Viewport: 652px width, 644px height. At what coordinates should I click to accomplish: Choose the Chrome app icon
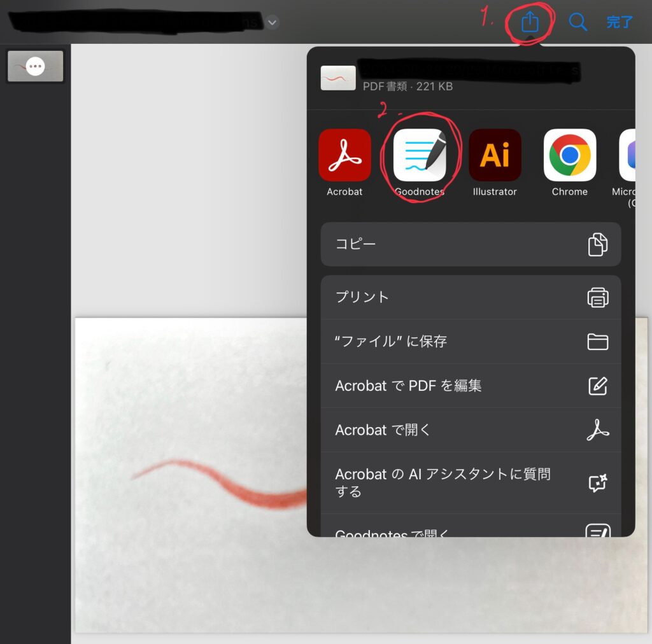click(570, 155)
